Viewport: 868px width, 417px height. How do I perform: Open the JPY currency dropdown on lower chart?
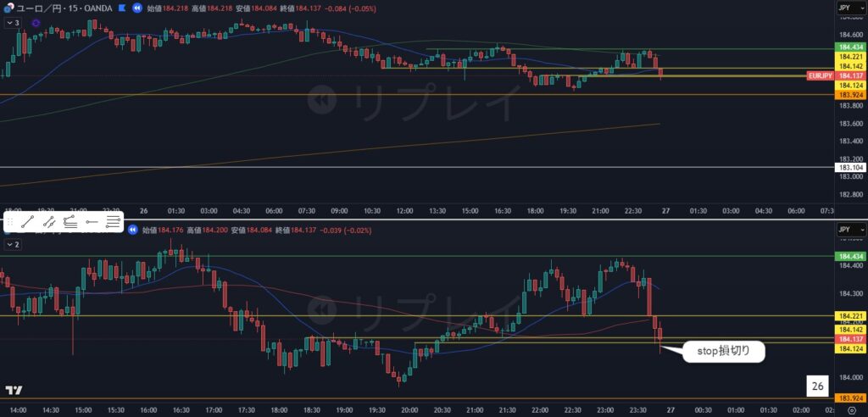tap(851, 229)
